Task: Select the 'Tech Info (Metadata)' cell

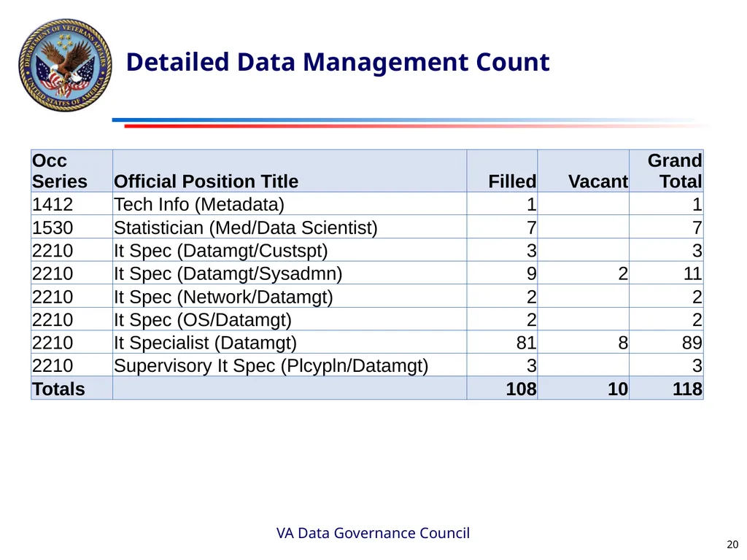Action: tap(290, 204)
